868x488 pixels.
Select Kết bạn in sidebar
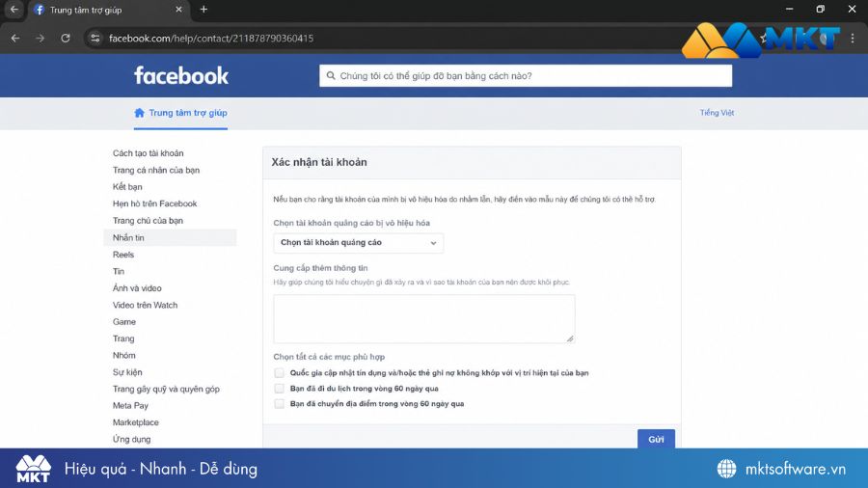coord(127,187)
